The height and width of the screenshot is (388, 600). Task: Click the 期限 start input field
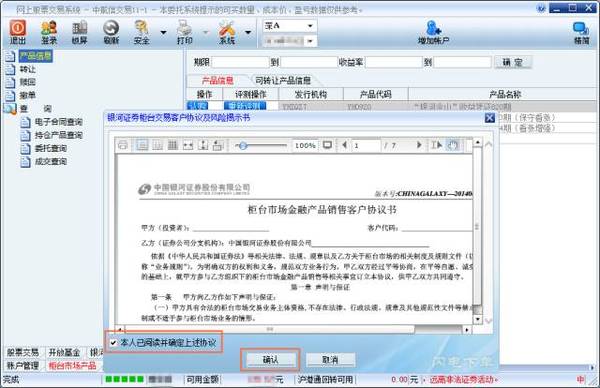pyautogui.click(x=240, y=62)
